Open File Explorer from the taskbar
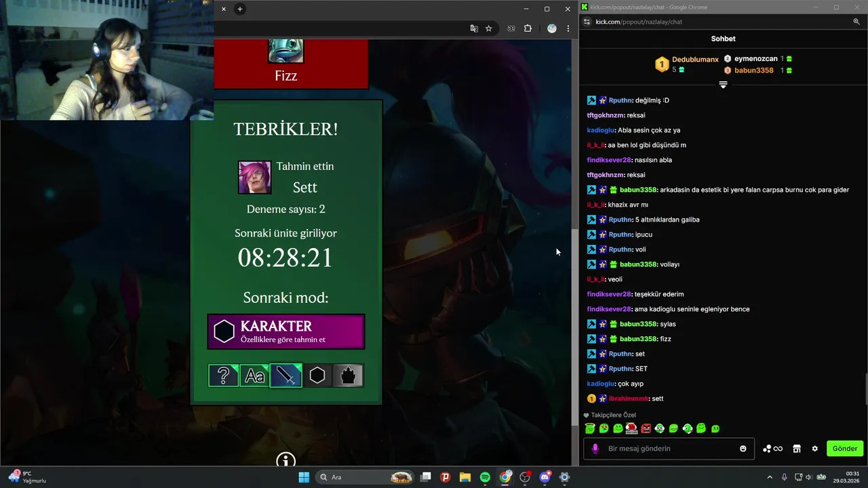Viewport: 868px width, 488px height. coord(465,477)
